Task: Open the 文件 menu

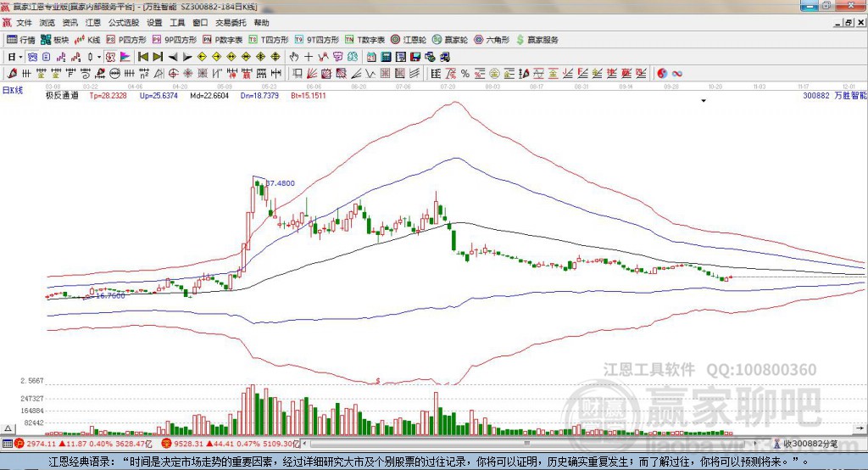Action: click(25, 23)
